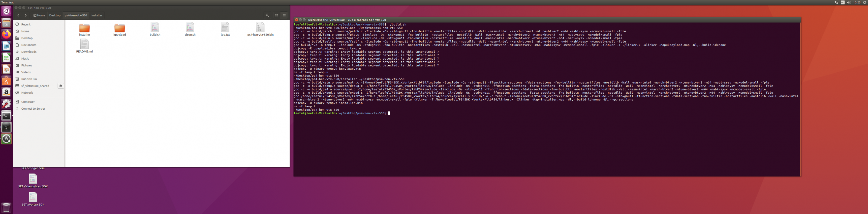
Task: Open Computer in the sidebar
Action: click(39, 102)
